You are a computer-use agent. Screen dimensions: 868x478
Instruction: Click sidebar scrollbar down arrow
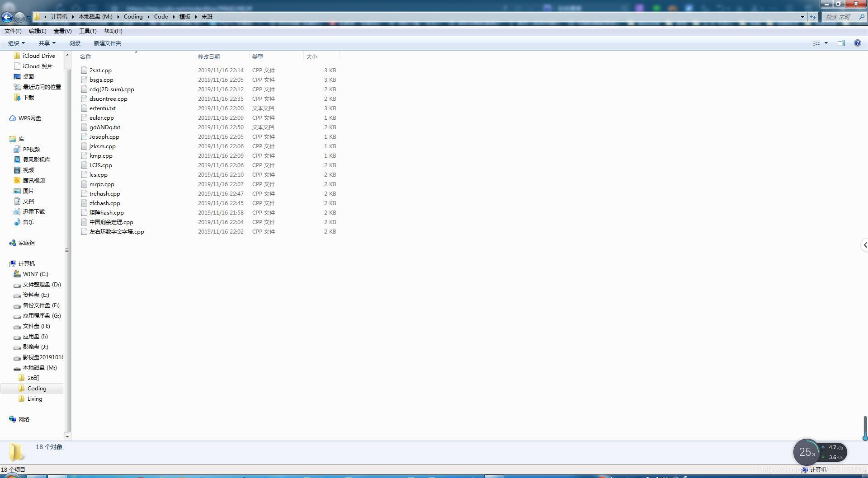[x=67, y=436]
